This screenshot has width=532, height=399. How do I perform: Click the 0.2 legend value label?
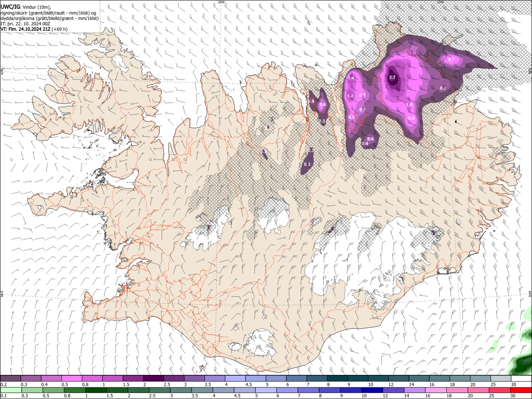[x=3, y=384]
